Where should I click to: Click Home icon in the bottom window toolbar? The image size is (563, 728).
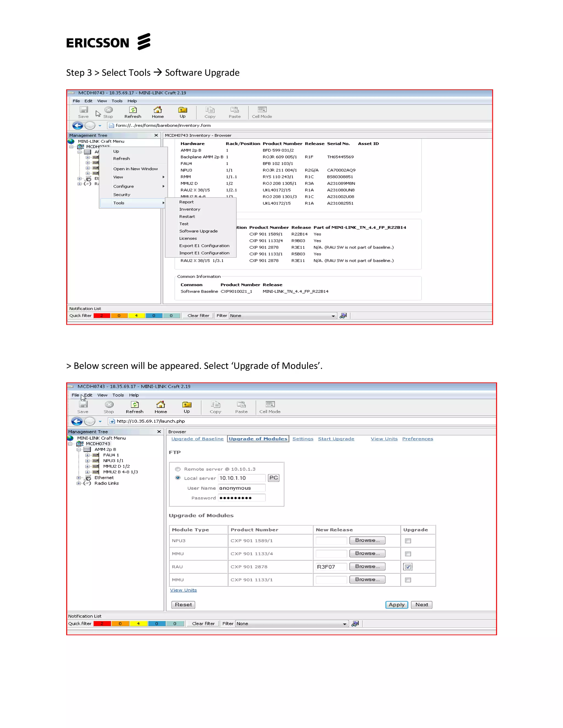pyautogui.click(x=161, y=404)
